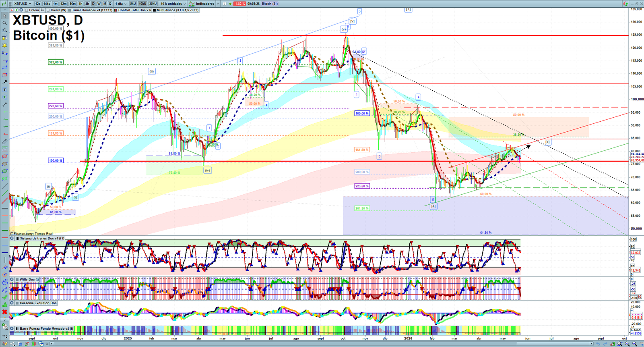
Task: Select the dark blue horizontal line style
Action: coord(5,252)
